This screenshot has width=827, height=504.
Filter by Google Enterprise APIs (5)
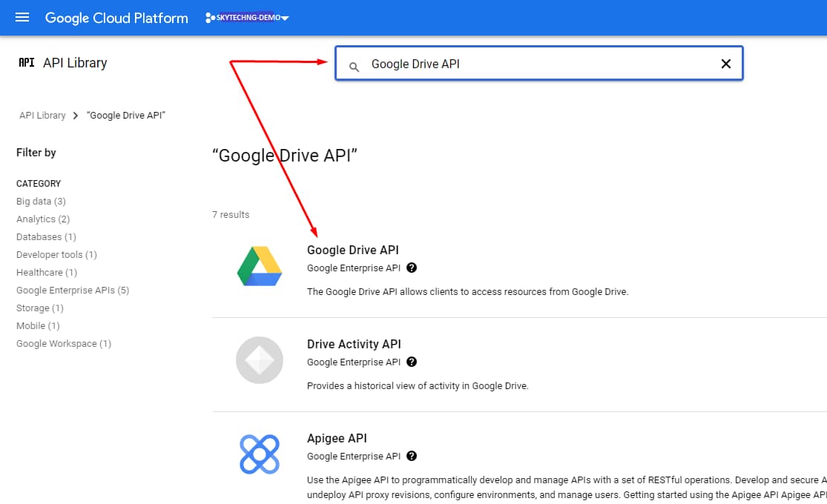click(x=73, y=291)
